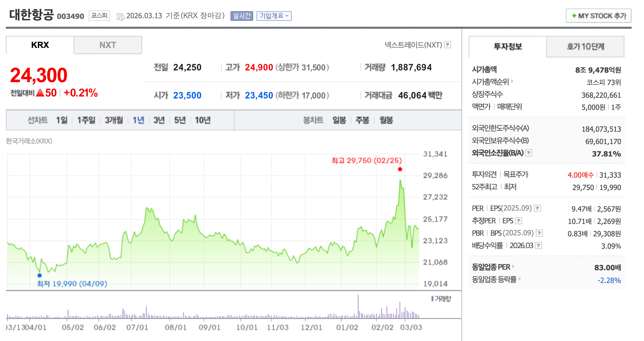644x341 pixels.
Task: Click the 시가총액 value 8조 9,478억원
Action: pos(598,70)
